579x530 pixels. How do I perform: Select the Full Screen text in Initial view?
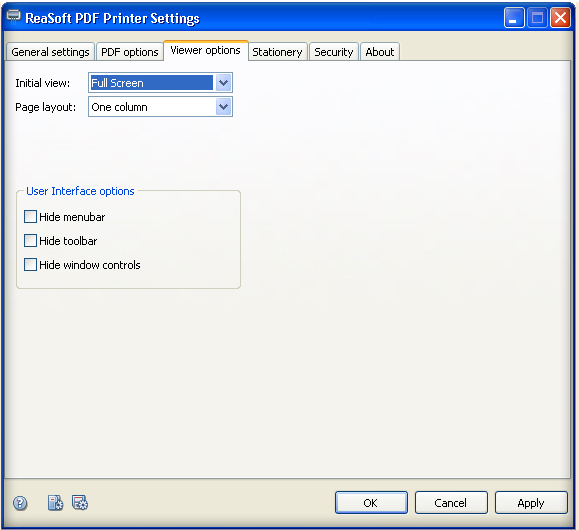[x=117, y=83]
